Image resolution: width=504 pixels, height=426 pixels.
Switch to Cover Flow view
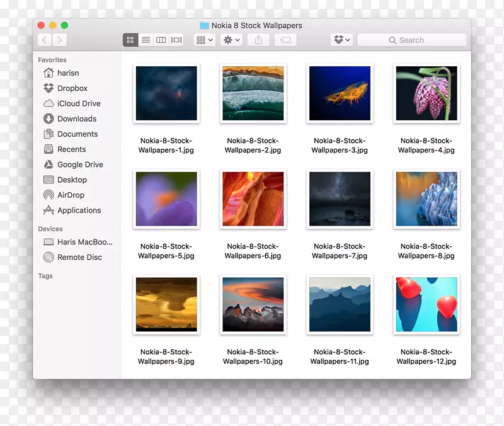click(x=176, y=40)
